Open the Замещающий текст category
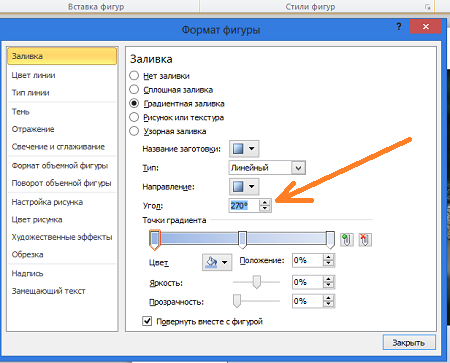450x363 pixels. [x=62, y=291]
